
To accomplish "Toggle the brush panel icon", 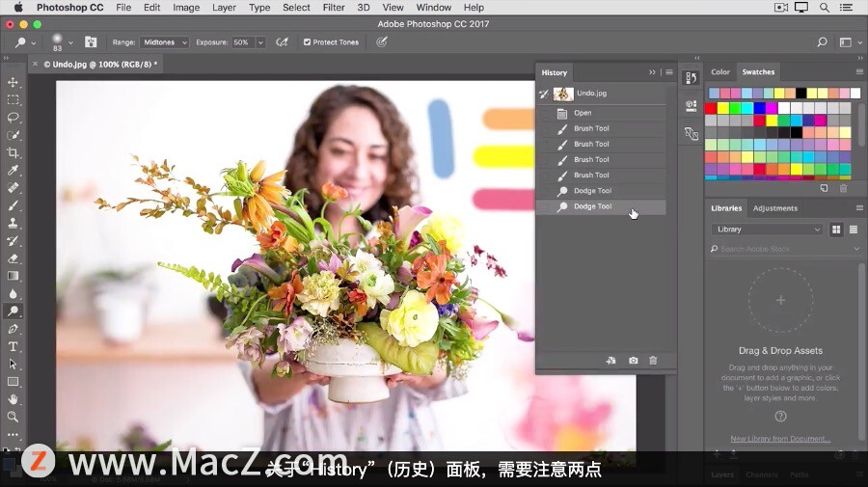I will point(91,42).
